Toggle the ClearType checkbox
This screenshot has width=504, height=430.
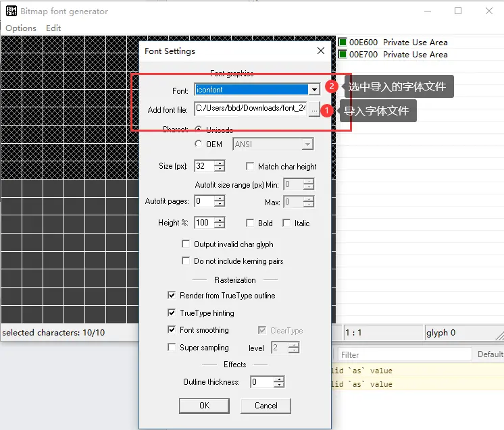click(262, 330)
